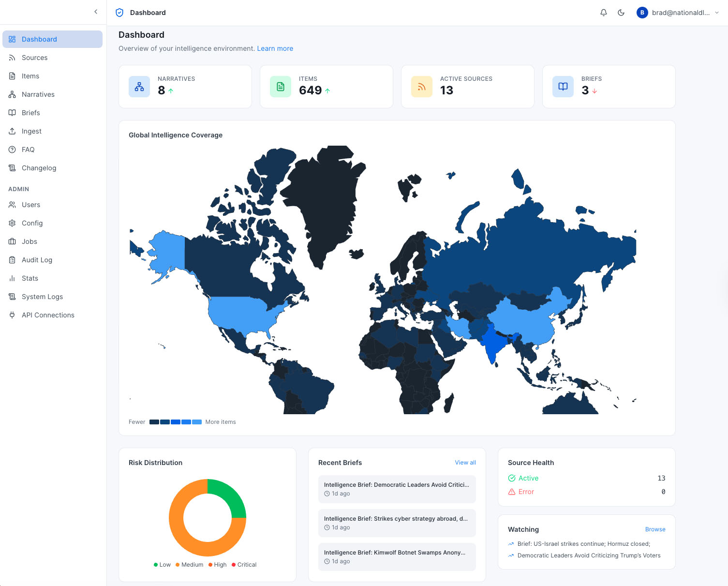Select the Stats bar-chart icon
The image size is (728, 586).
click(x=12, y=278)
